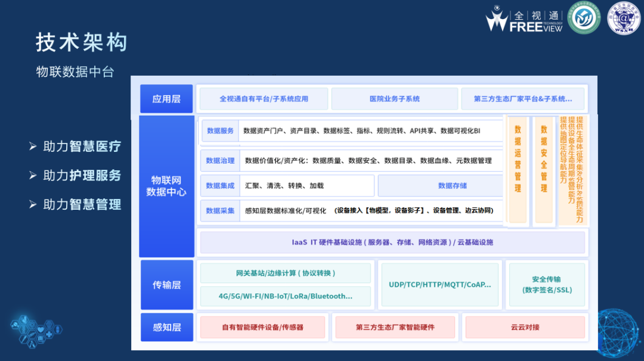Image resolution: width=644 pixels, height=361 pixels.
Task: Expand the 应用层 application layer section
Action: [166, 98]
